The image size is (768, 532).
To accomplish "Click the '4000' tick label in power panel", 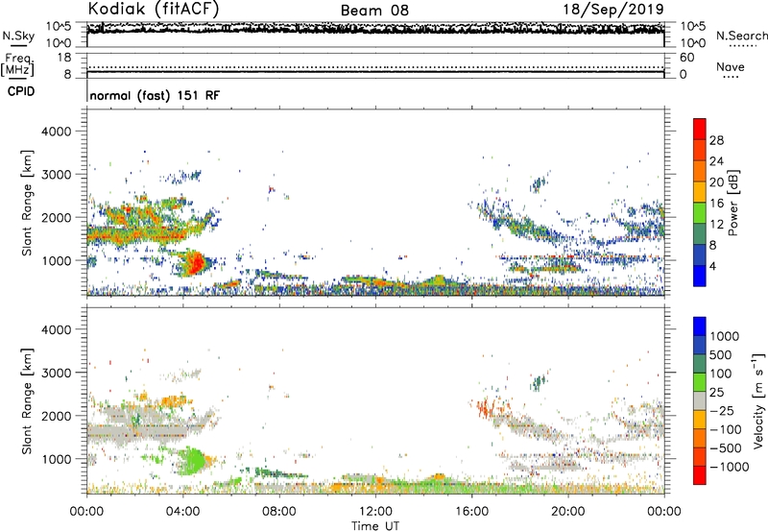I will pos(56,132).
